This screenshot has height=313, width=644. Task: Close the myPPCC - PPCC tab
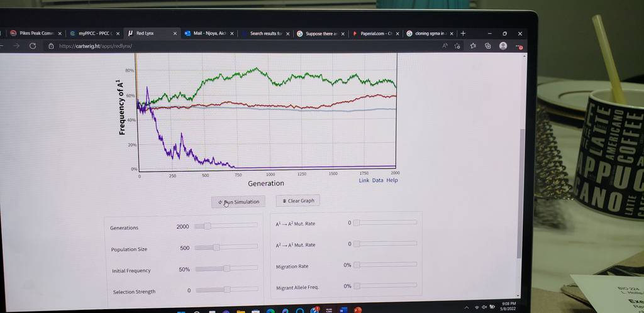click(x=118, y=34)
